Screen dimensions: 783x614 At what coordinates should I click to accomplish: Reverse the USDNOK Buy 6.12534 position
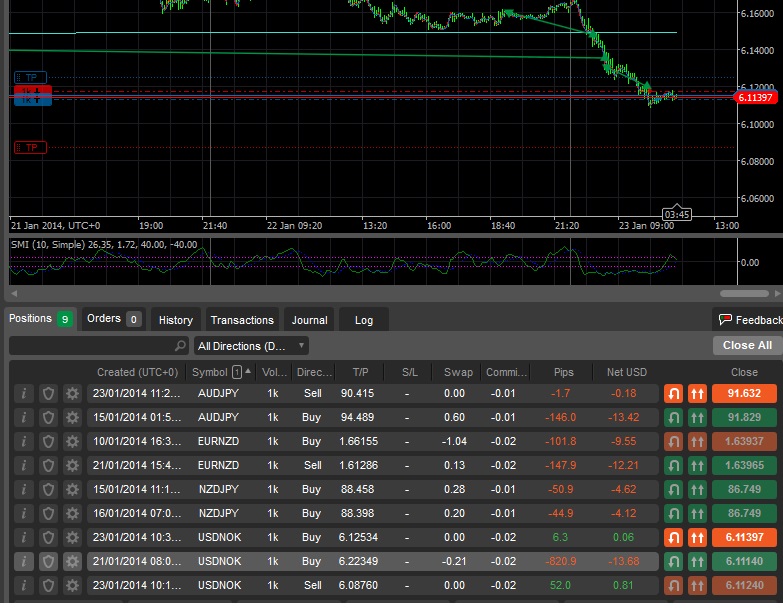tap(673, 537)
